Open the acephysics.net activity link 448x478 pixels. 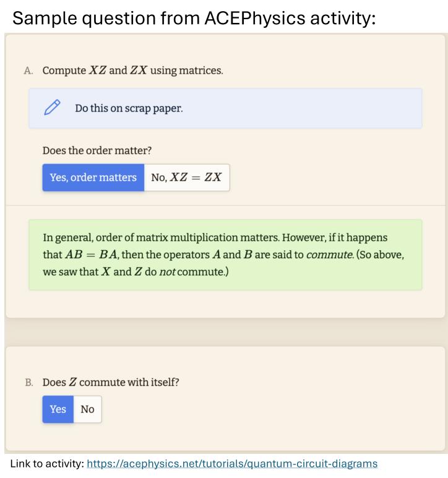coord(232,464)
